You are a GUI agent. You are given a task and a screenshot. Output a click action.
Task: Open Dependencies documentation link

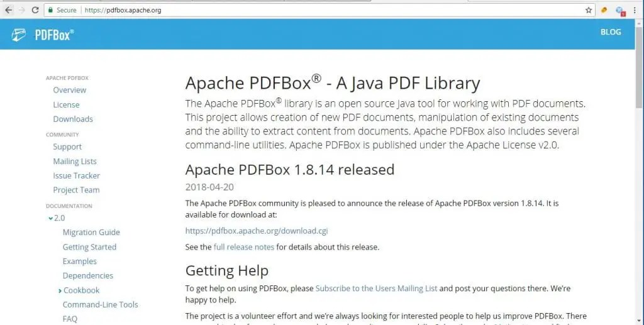[x=88, y=276]
